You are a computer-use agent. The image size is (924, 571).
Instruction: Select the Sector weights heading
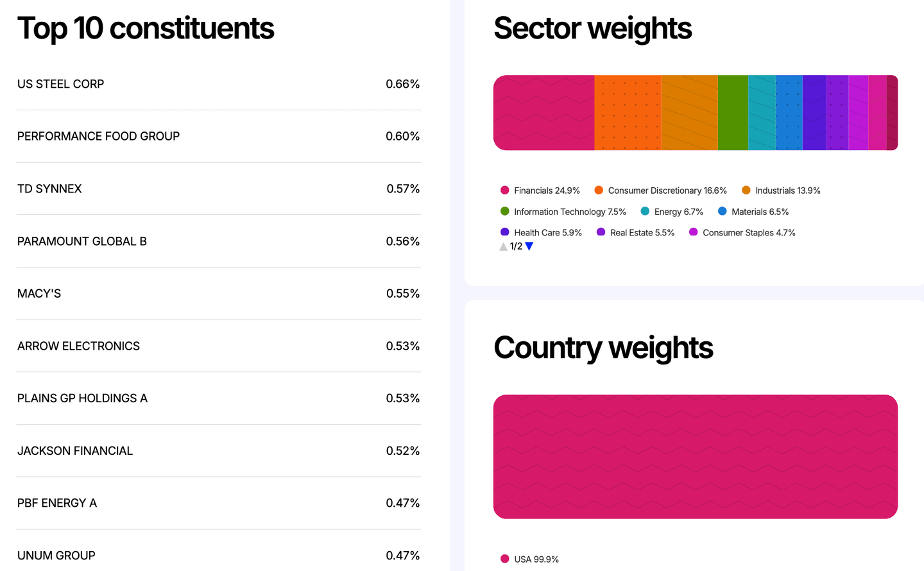pyautogui.click(x=592, y=28)
